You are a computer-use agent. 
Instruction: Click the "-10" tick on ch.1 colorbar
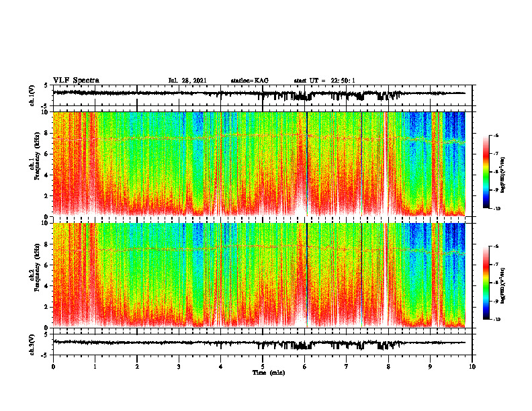496,209
